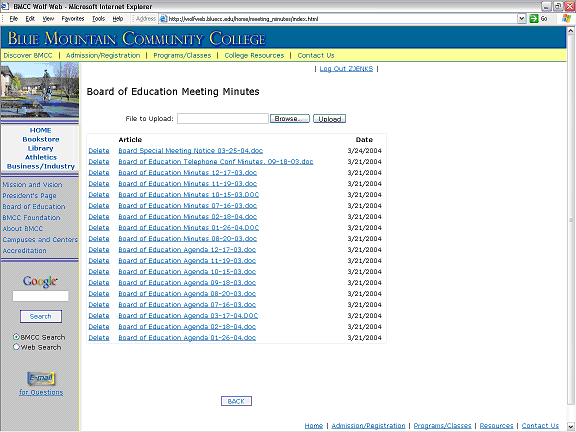
Task: Open Mission and Vision link
Action: point(32,185)
